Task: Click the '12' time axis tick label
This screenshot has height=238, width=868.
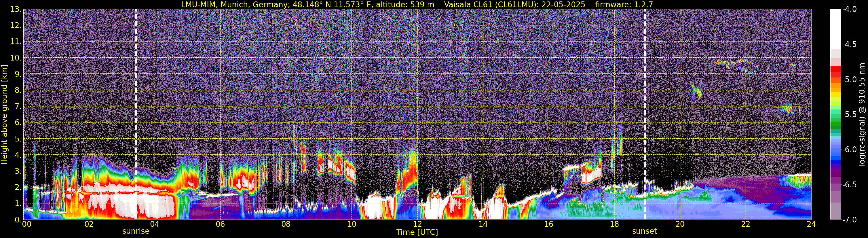Action: 417,224
